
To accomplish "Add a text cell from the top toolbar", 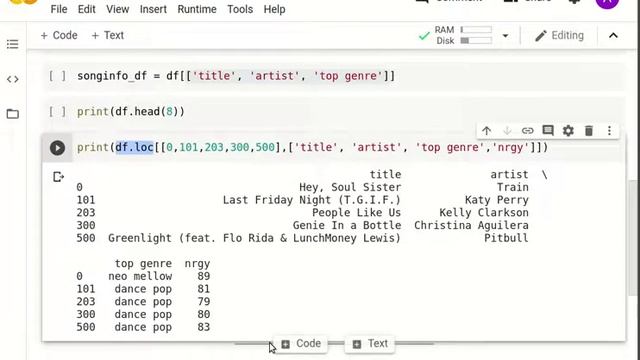I will pyautogui.click(x=108, y=36).
